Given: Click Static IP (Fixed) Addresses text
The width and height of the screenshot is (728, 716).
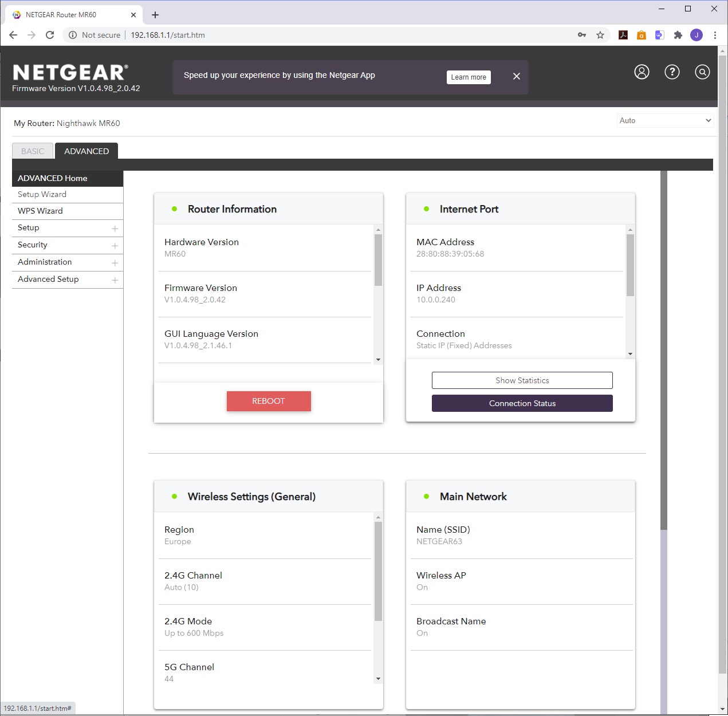Looking at the screenshot, I should pyautogui.click(x=464, y=345).
